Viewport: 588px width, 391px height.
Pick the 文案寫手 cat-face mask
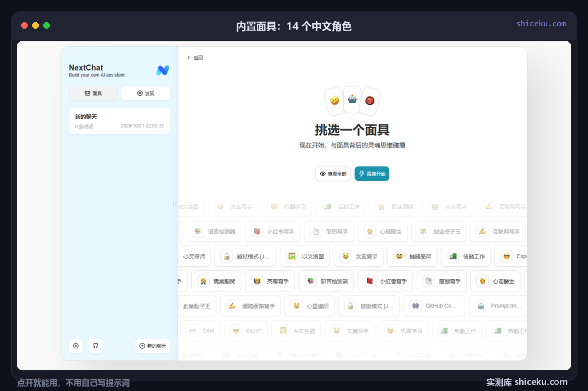[358, 257]
